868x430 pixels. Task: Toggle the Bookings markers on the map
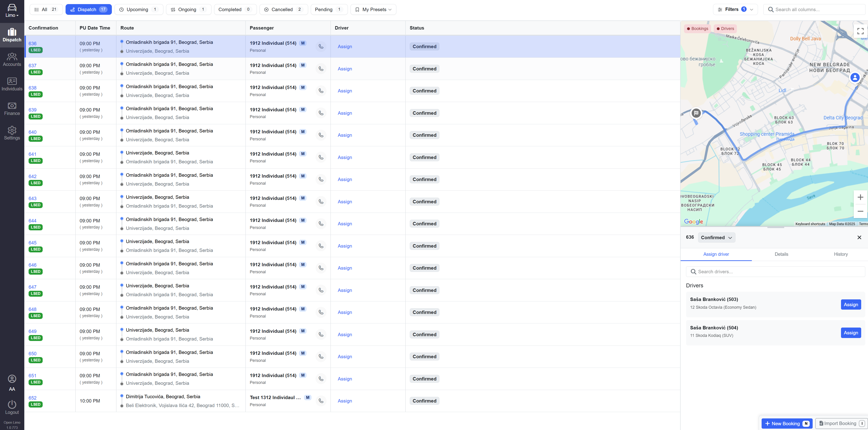tap(697, 28)
